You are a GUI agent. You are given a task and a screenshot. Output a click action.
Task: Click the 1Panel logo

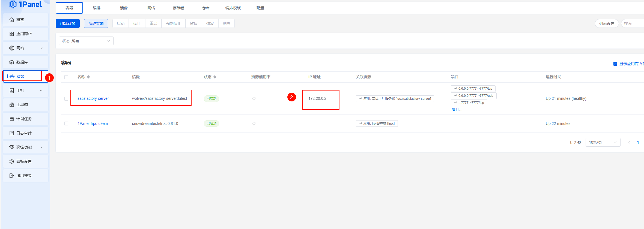[26, 4]
